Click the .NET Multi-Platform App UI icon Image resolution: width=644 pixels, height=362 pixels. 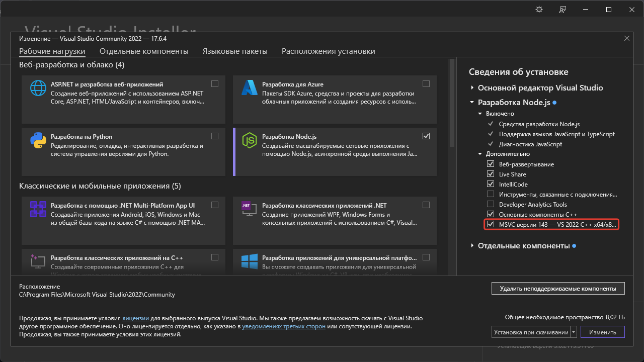[38, 209]
